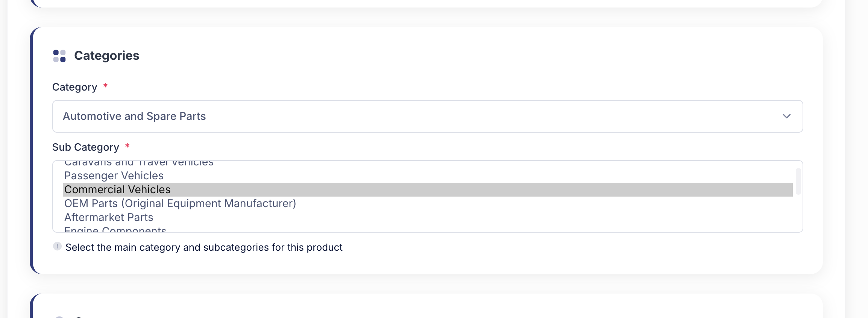Click the 'Select the main category' help text
The image size is (868, 318).
204,247
